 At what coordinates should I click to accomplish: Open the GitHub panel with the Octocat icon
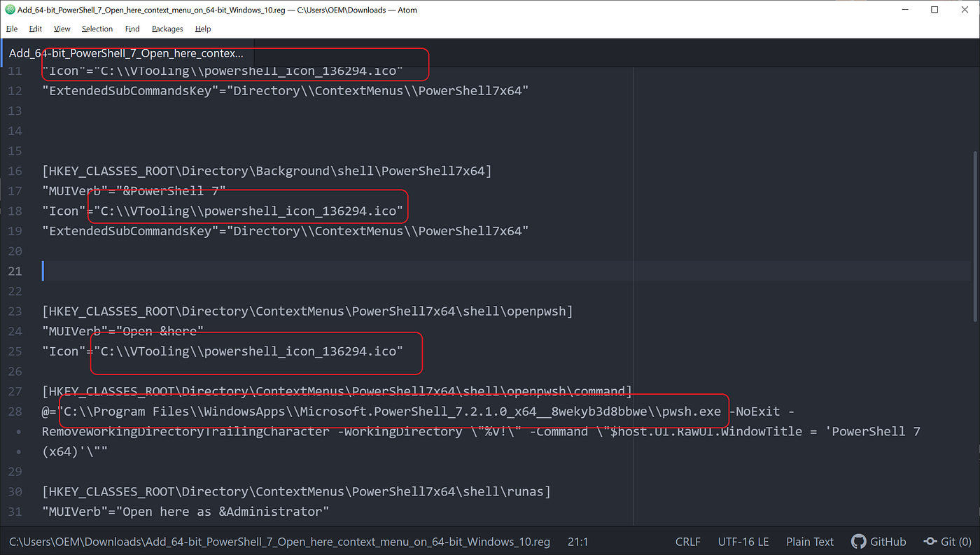(878, 541)
